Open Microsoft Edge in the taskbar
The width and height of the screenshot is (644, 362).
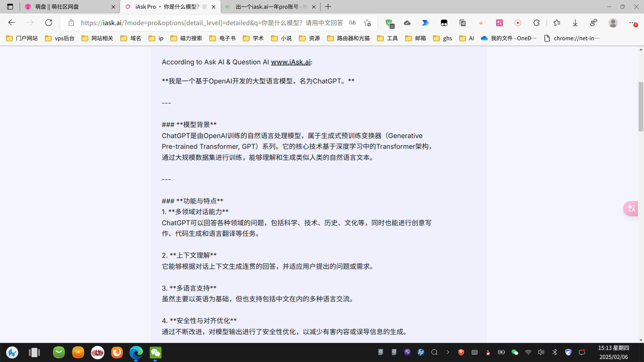136,353
